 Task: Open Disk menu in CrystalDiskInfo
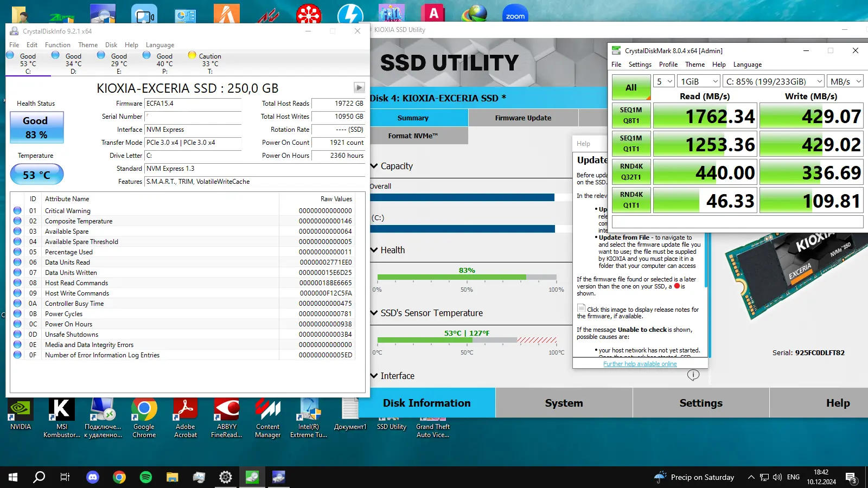point(111,45)
